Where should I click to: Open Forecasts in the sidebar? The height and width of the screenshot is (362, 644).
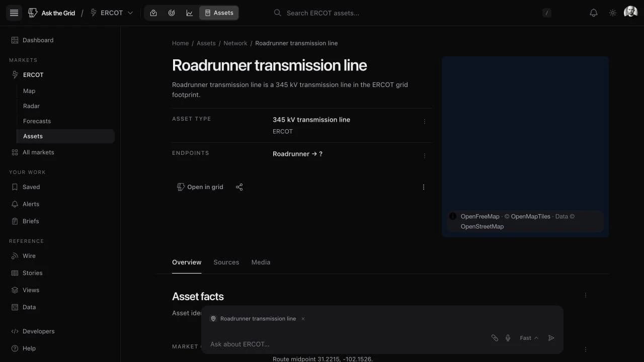[65, 121]
